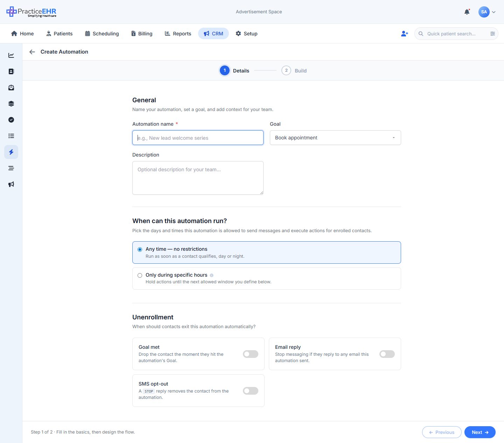Open the sidebar megaphone campaigns icon

click(x=11, y=184)
